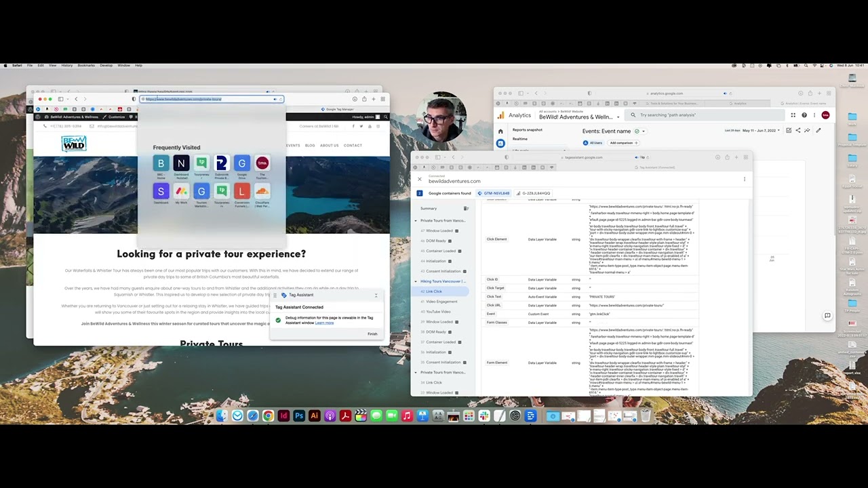
Task: Open Tag Assistant three-dot options menu
Action: (x=744, y=179)
